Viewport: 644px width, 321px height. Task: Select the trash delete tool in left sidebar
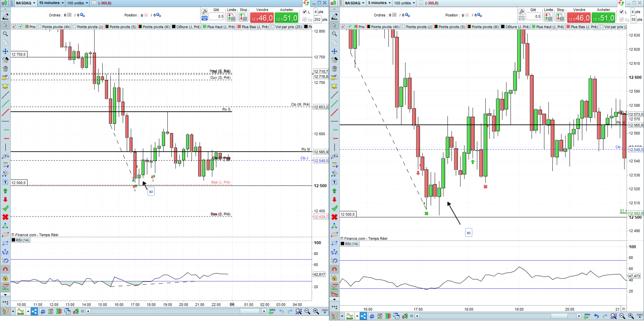coord(5,69)
